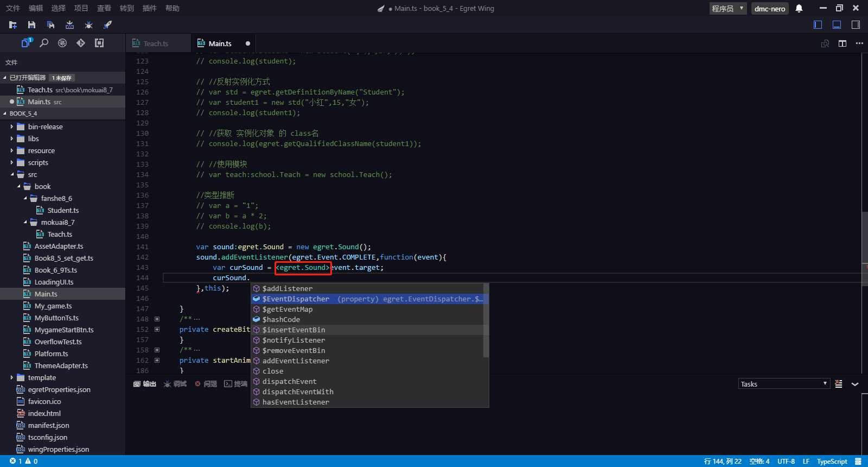
Task: Click the UTF-8 encoding in status bar
Action: coord(786,462)
